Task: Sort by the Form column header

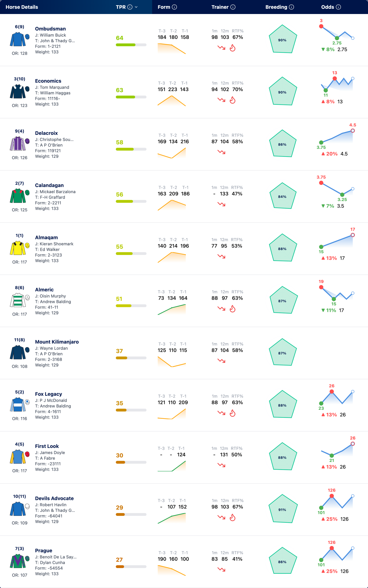Action: 164,7
